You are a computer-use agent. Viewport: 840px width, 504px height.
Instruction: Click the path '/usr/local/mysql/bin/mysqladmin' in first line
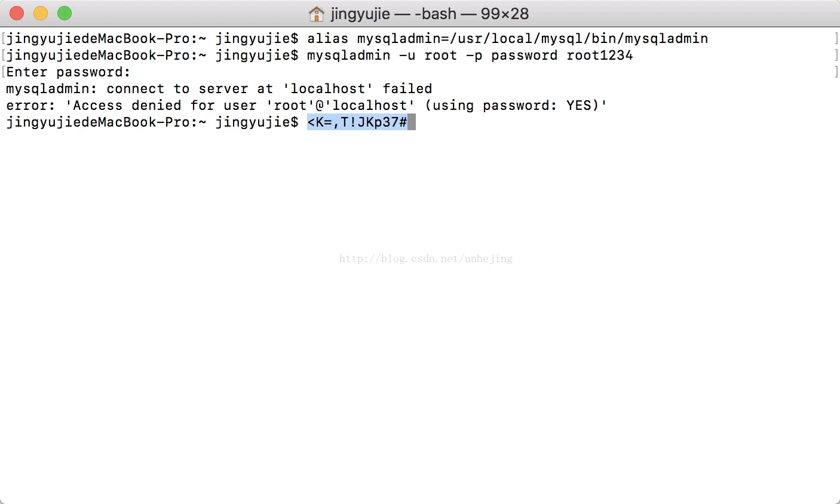[578, 39]
